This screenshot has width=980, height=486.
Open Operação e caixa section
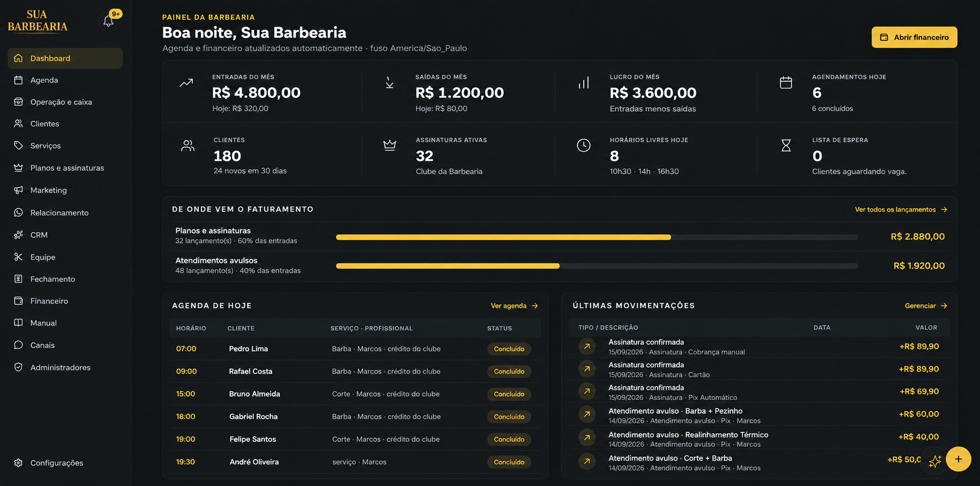(x=65, y=102)
